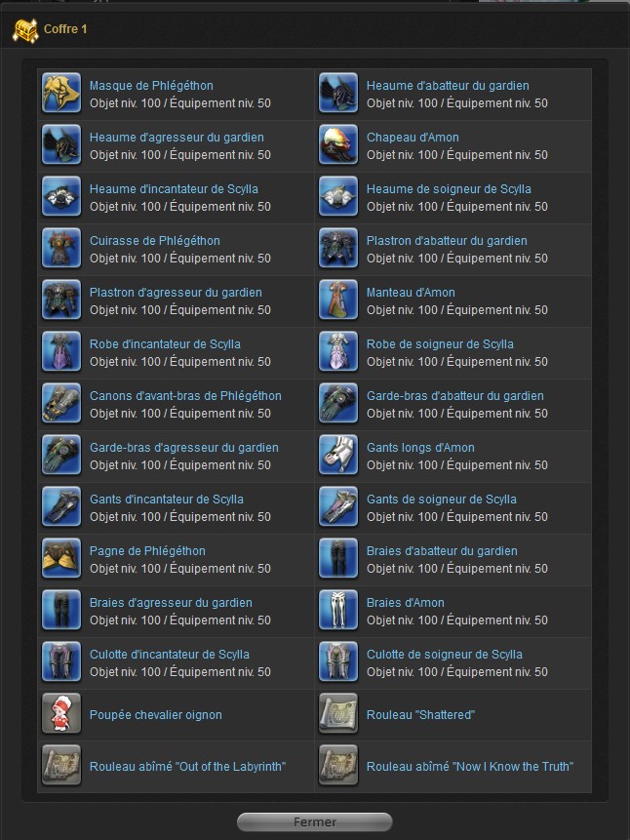
Task: Click the Poupée chevalier oignon doll icon
Action: 61,713
